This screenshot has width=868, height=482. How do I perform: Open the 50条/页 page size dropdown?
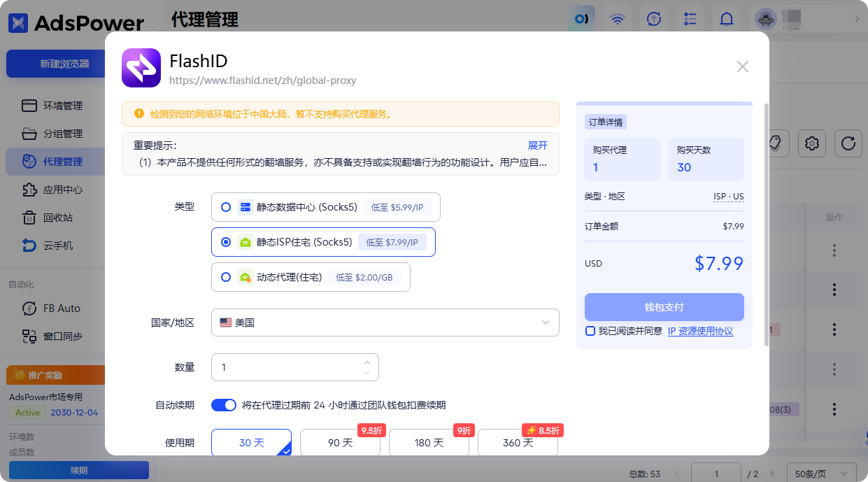[822, 474]
